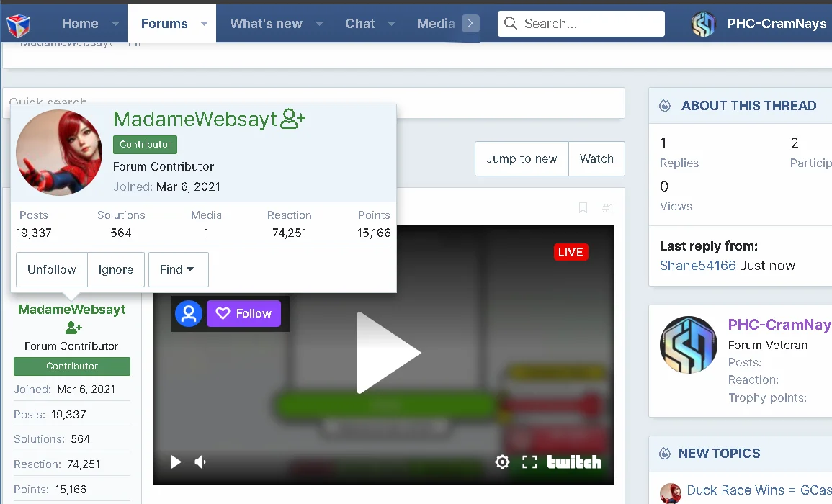The height and width of the screenshot is (504, 832).
Task: Click the LIVE indicator badge
Action: click(571, 252)
